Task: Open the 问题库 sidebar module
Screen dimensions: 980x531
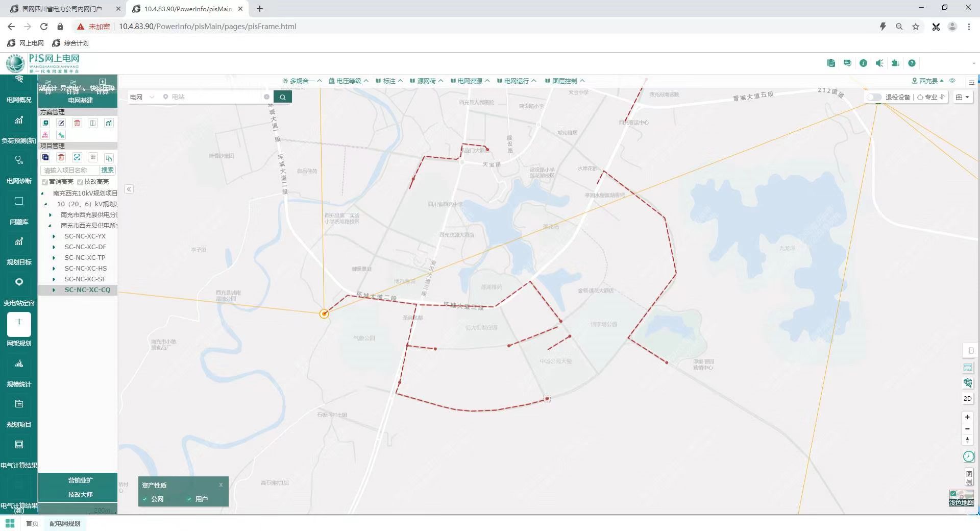Action: [x=19, y=211]
